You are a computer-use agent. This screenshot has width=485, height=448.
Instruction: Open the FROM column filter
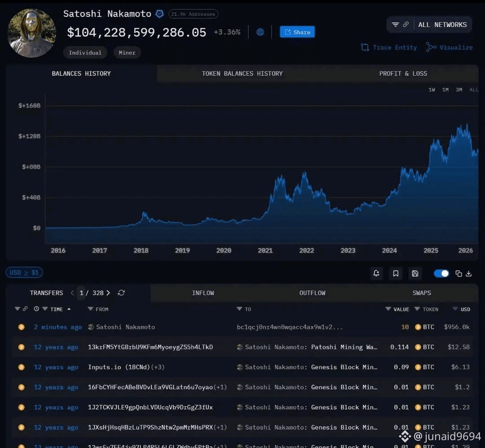click(90, 309)
